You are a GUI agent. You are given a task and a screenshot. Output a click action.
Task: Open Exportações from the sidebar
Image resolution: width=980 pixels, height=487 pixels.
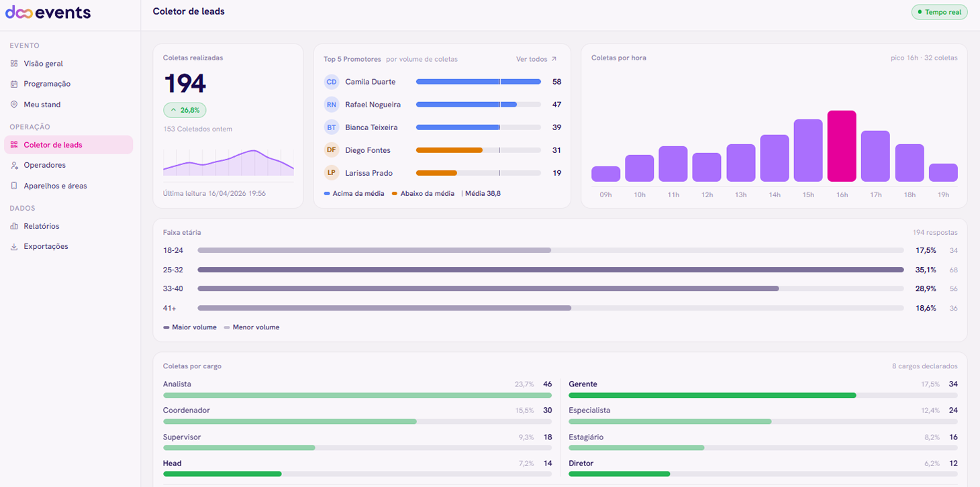tap(68, 246)
